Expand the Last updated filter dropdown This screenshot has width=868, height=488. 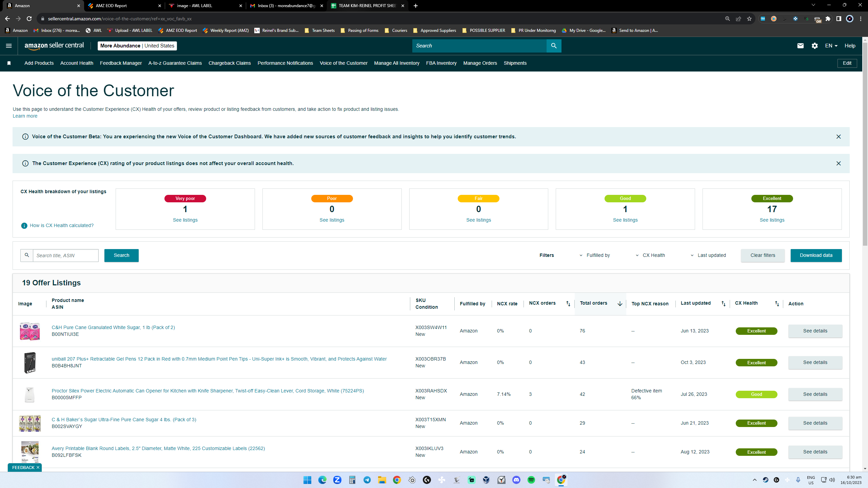click(x=708, y=256)
